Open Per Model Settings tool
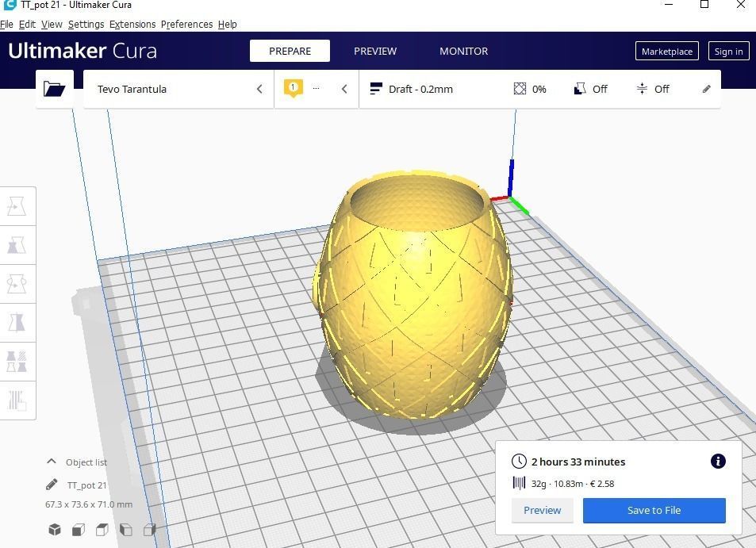The height and width of the screenshot is (548, 756). click(17, 362)
